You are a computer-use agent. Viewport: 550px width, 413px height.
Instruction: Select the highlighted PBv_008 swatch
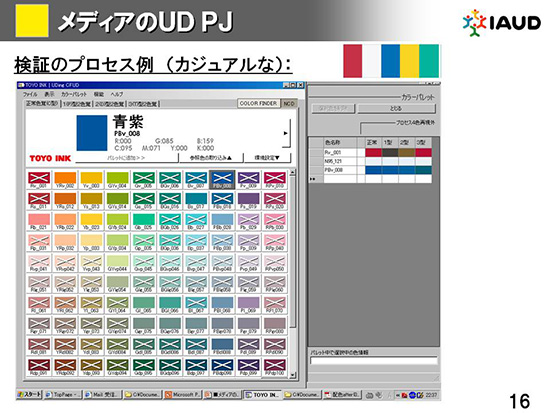pyautogui.click(x=222, y=180)
